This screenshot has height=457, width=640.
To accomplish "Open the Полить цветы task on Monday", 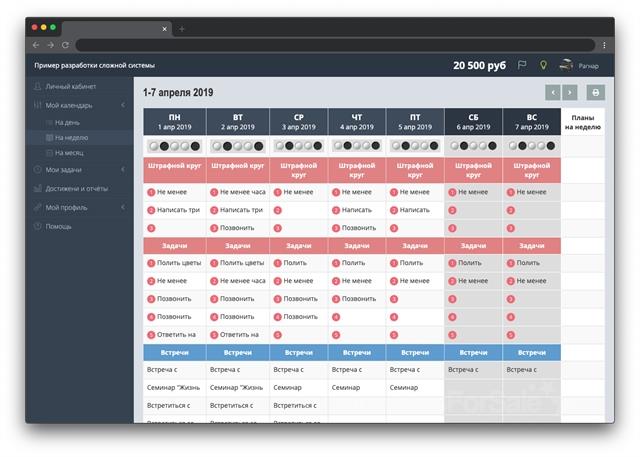I will coord(179,263).
